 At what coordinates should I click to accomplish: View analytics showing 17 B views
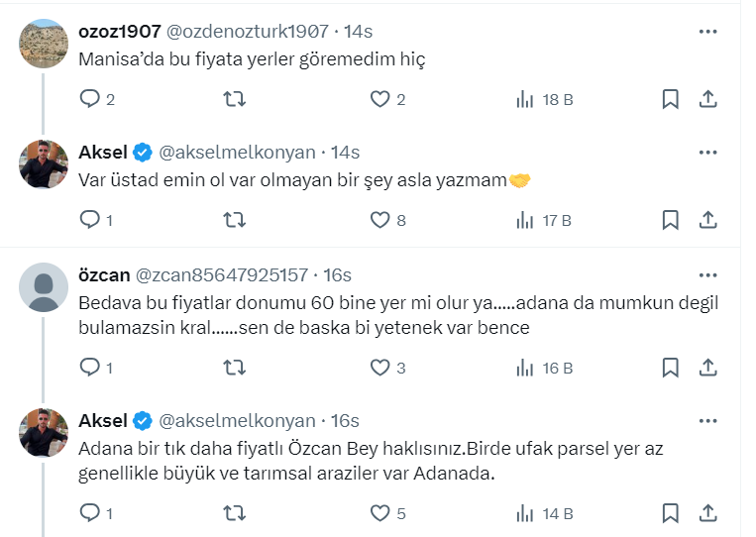[x=544, y=220]
